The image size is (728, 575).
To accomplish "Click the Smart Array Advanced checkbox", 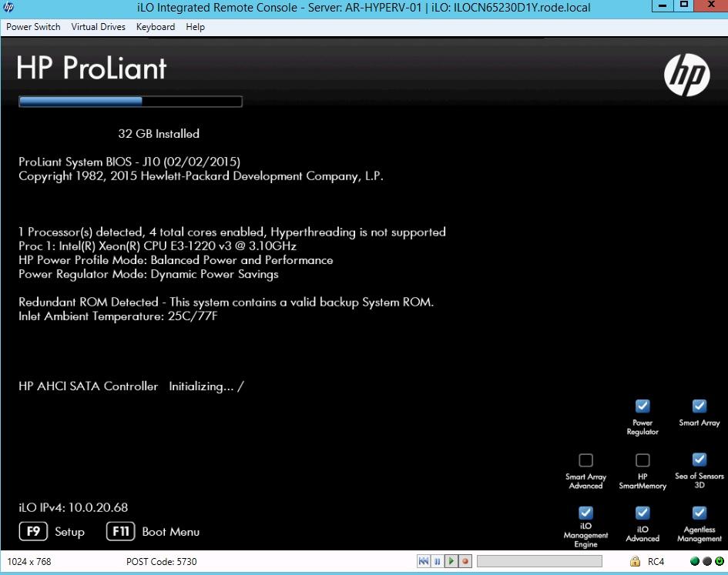I will tap(585, 460).
